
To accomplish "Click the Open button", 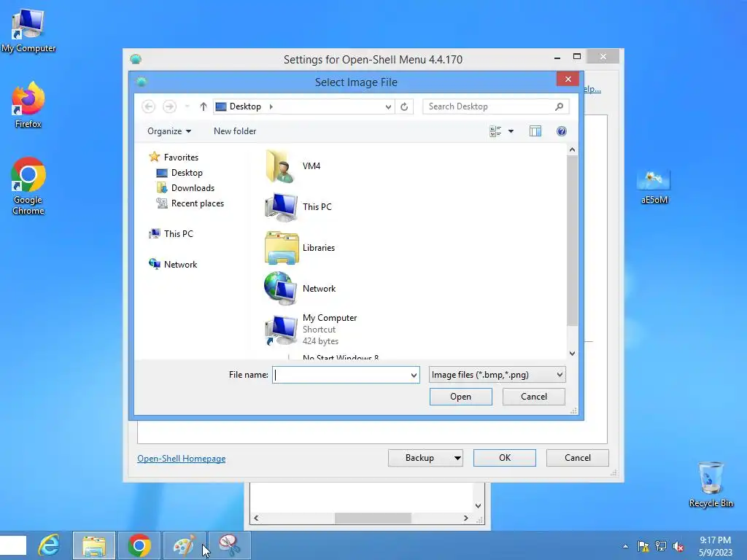I will point(461,397).
